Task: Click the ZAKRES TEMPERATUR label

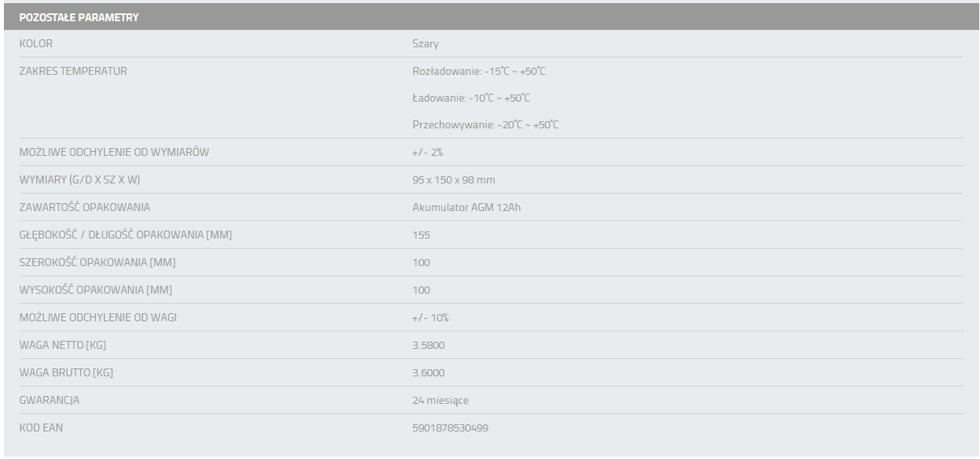Action: (x=73, y=72)
